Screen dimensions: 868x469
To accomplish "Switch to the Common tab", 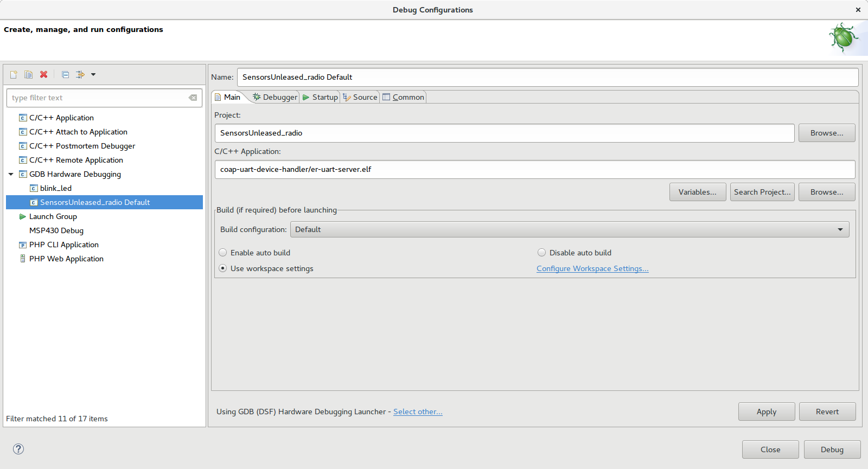I will pyautogui.click(x=403, y=97).
